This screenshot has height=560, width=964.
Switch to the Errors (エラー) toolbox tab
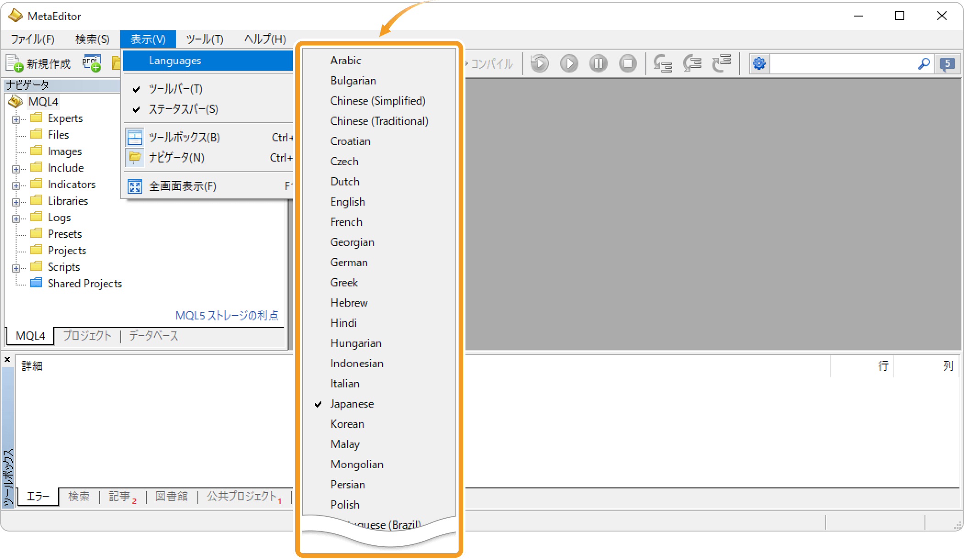[38, 496]
